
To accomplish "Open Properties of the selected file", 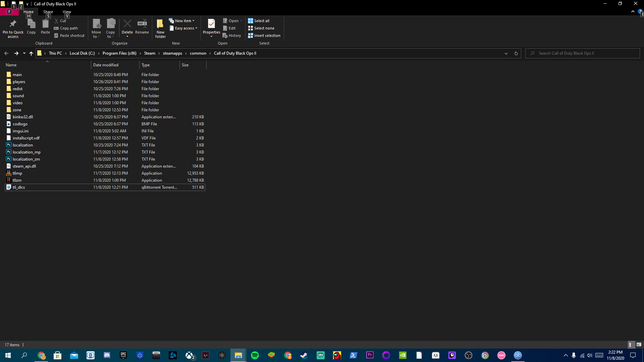I will [x=211, y=28].
